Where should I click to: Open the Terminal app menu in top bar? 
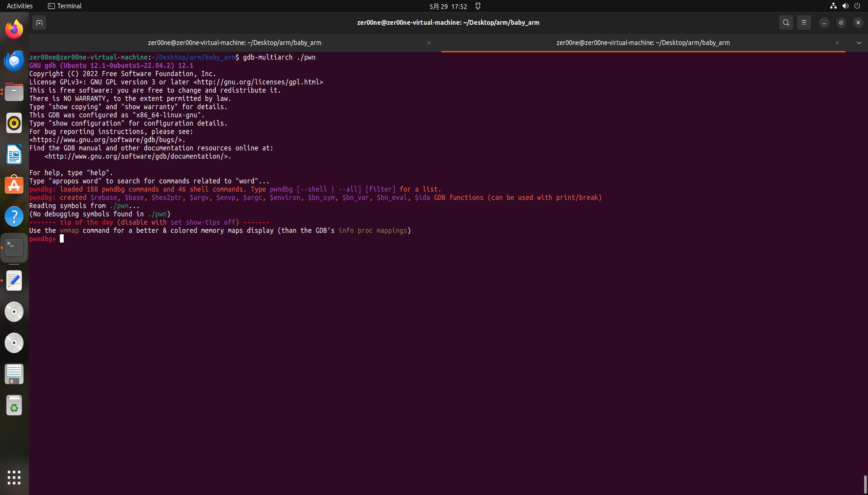tap(64, 6)
